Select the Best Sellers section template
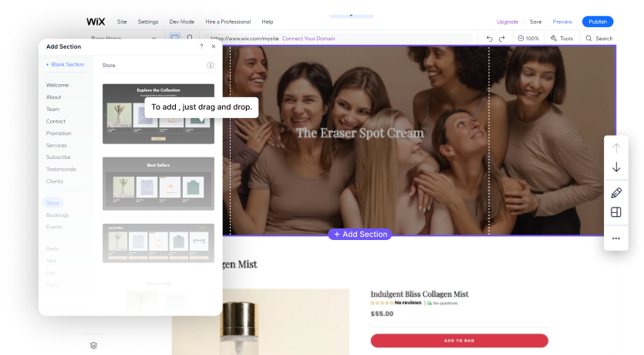Image resolution: width=644 pixels, height=355 pixels. click(x=158, y=184)
